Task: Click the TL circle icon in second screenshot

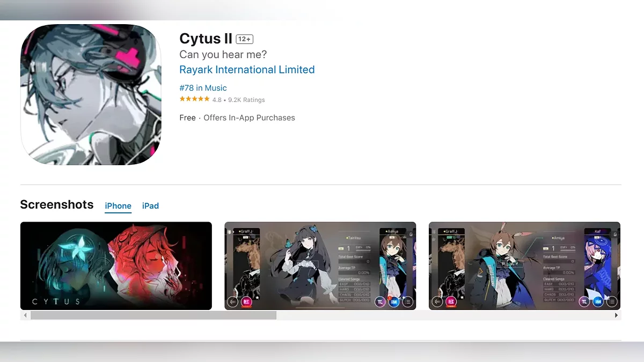Action: point(380,302)
